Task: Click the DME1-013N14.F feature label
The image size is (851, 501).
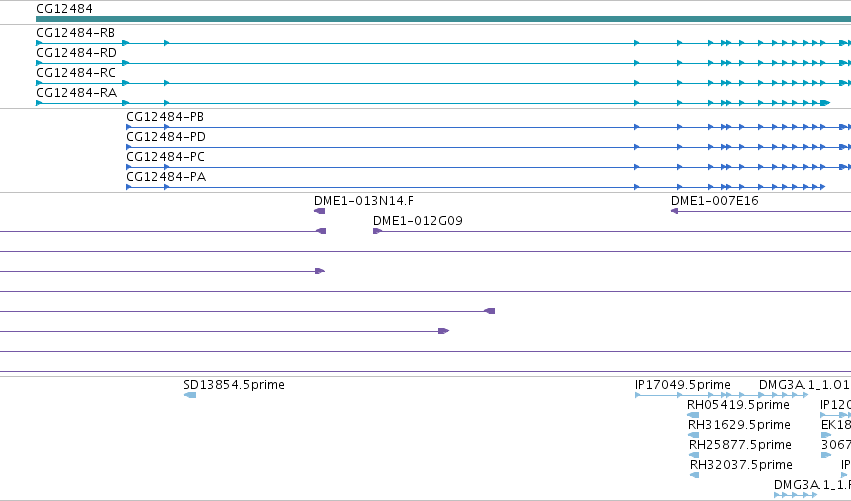Action: coord(364,201)
